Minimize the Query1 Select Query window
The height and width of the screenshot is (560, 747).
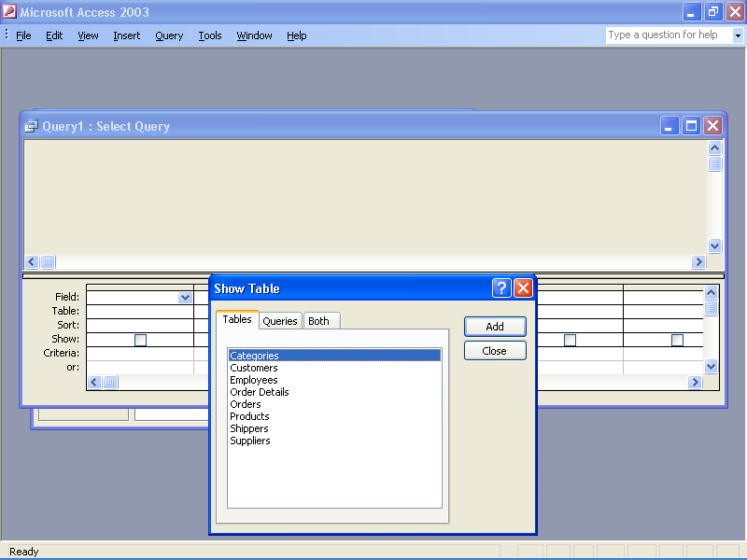coord(669,126)
